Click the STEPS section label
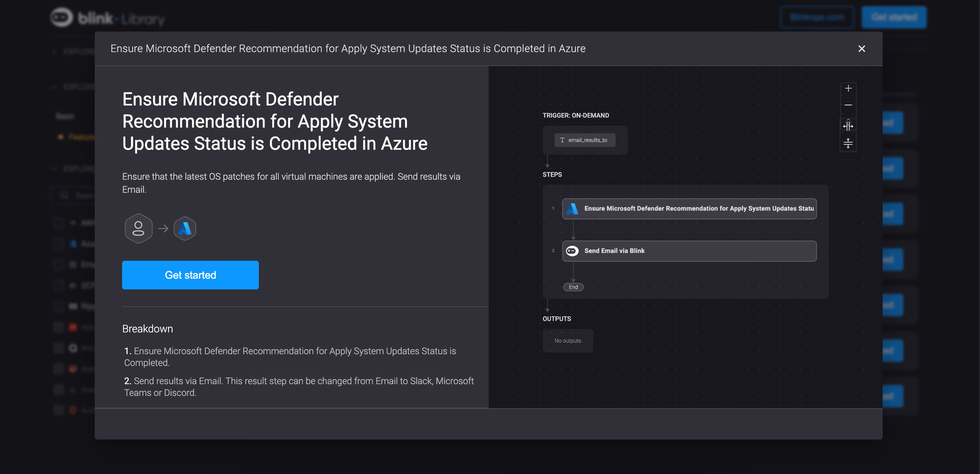Viewport: 980px width, 474px height. pos(552,174)
